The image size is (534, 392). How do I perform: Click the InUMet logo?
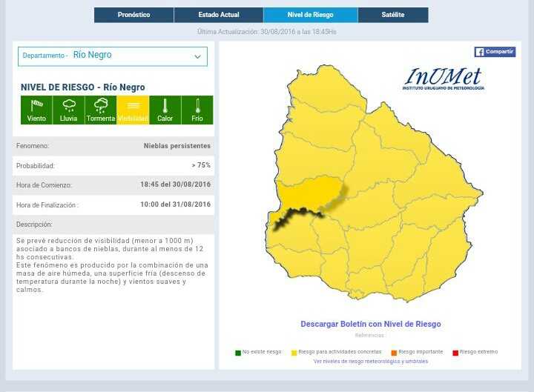443,79
